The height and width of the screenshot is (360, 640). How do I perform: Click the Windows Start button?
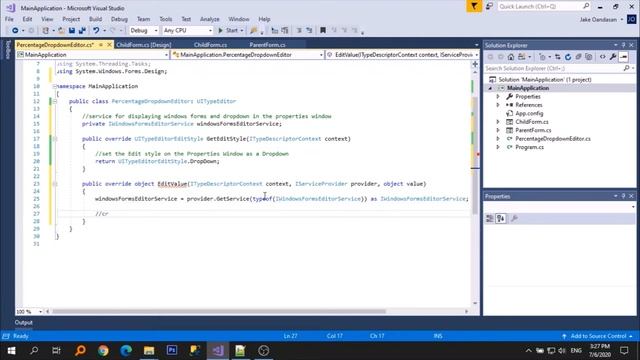click(11, 350)
